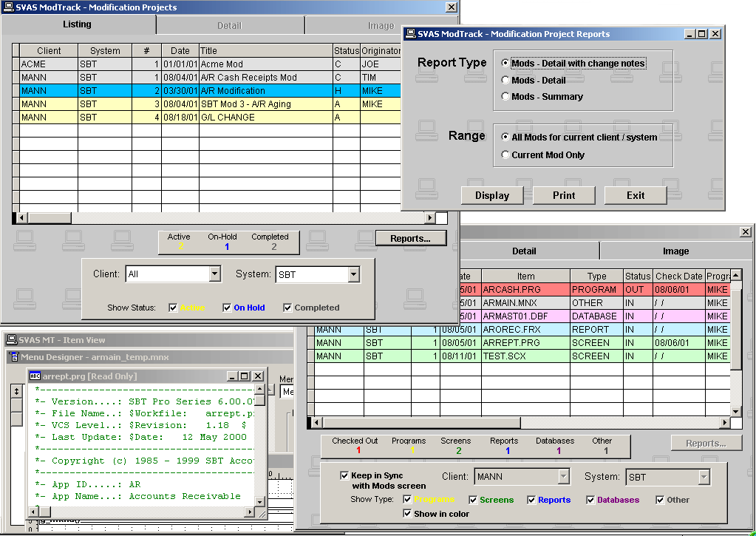Click Reports... button in items window

[x=706, y=443]
